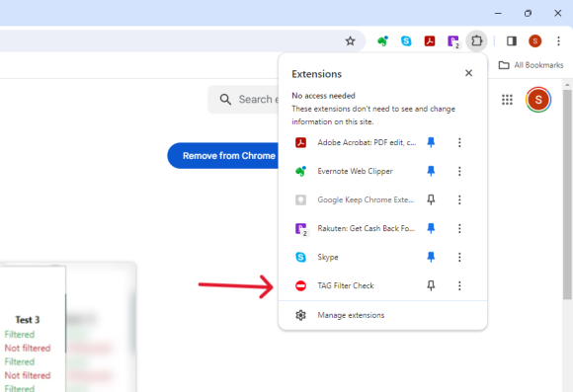Unpin Evernote Web Clipper from the toolbar
573x392 pixels.
[x=431, y=171]
